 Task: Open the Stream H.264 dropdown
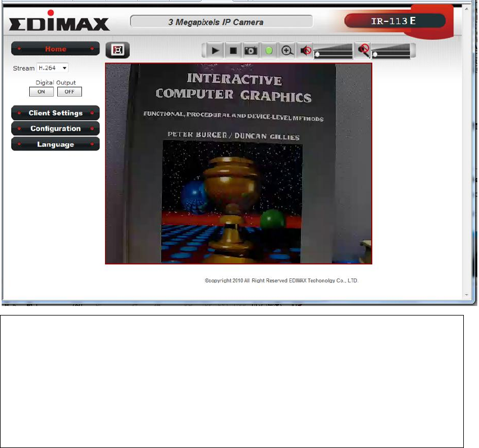tap(52, 68)
